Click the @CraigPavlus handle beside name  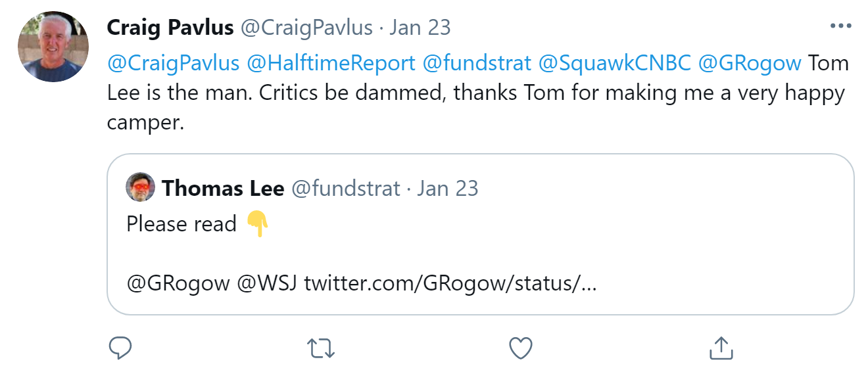306,28
